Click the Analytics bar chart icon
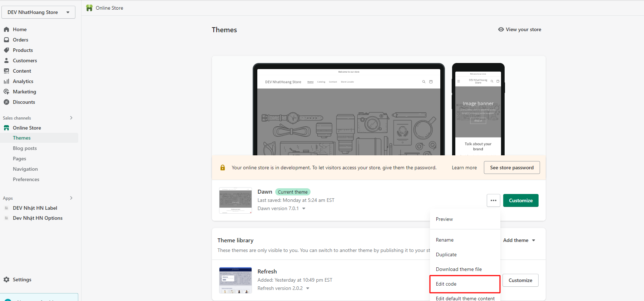644x301 pixels. click(x=6, y=81)
